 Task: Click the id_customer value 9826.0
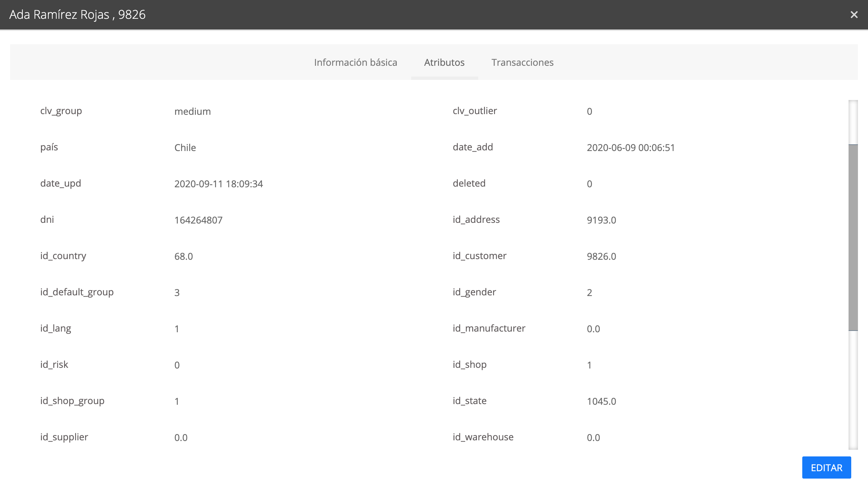(601, 256)
